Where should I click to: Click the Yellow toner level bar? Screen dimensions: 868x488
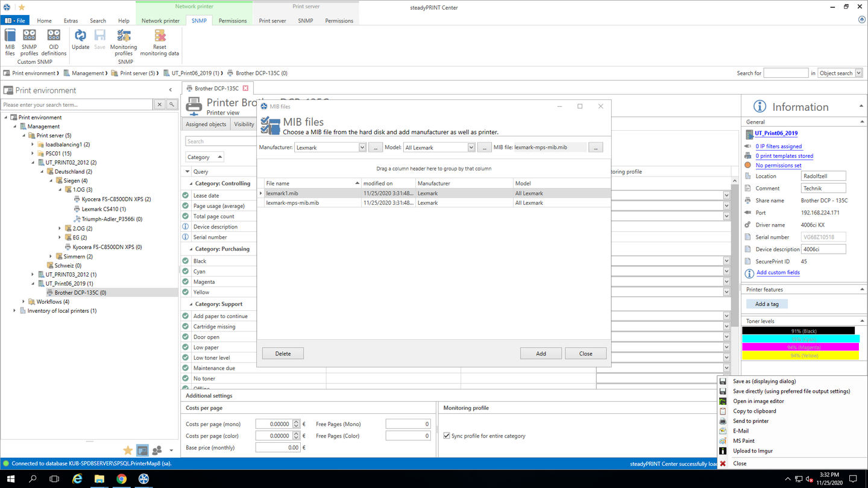(x=800, y=355)
